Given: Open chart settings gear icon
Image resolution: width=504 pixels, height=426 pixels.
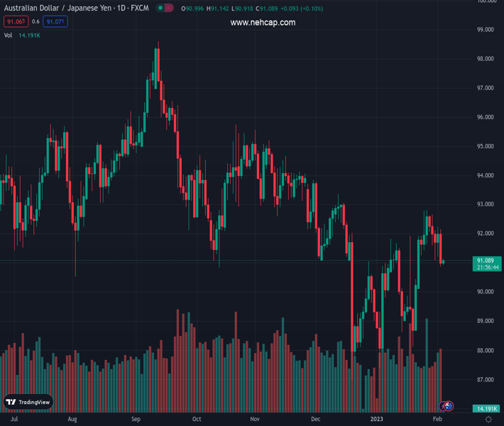Looking at the screenshot, I should pyautogui.click(x=488, y=420).
